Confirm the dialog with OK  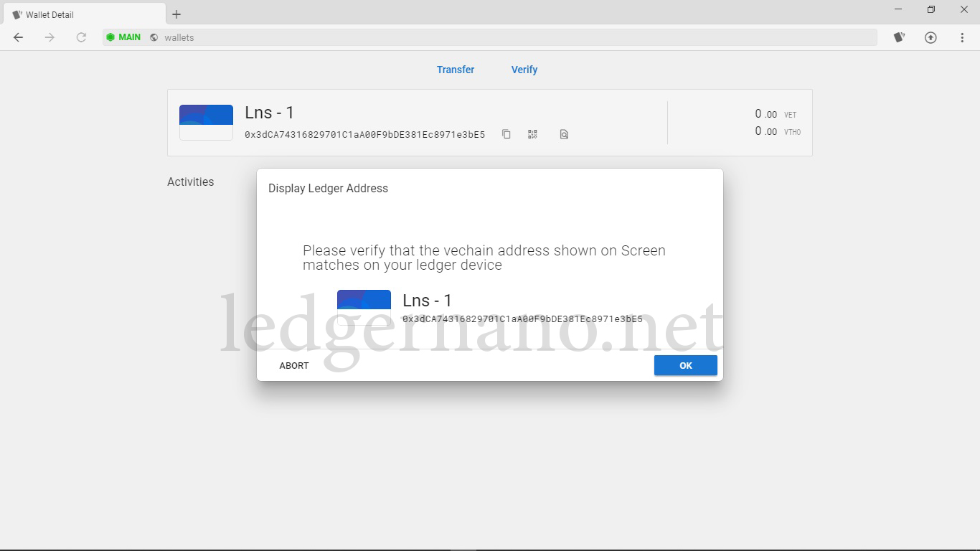point(686,365)
